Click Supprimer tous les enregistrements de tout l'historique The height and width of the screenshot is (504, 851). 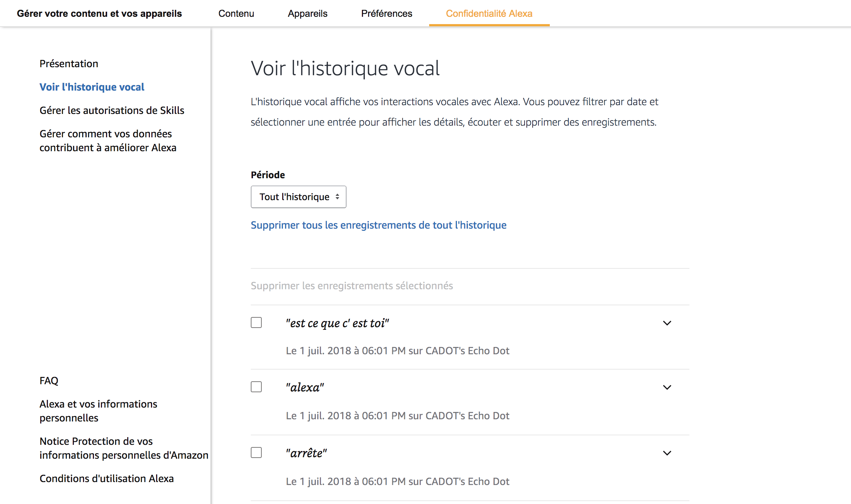point(379,225)
